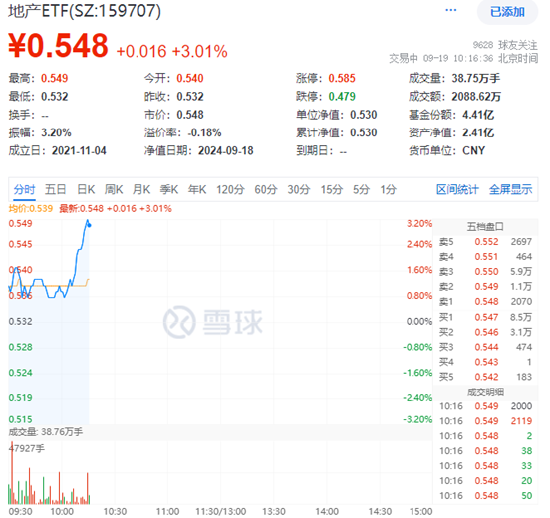Select the 买3 order row at 0.544
The height and width of the screenshot is (518, 550).
485,347
